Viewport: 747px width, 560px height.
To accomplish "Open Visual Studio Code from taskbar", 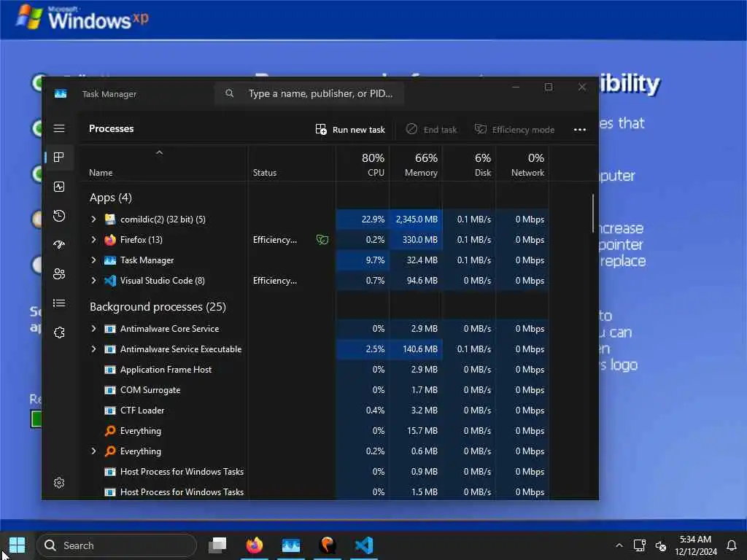I will pos(364,545).
